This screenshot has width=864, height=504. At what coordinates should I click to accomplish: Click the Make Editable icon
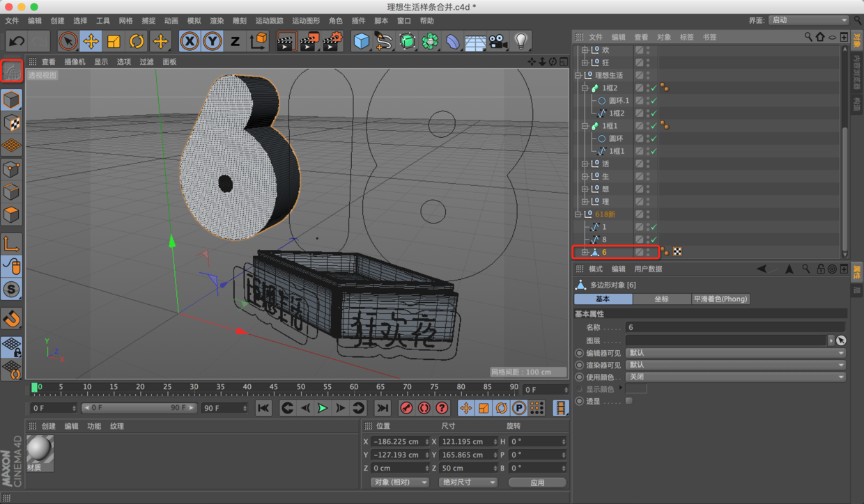coord(12,71)
